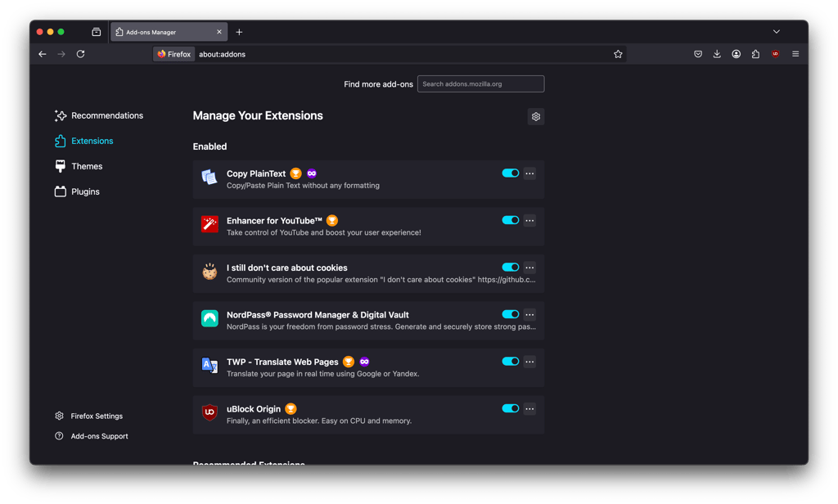Disable the Copy PlainText extension toggle
Screen dimensions: 838x504
pyautogui.click(x=511, y=173)
